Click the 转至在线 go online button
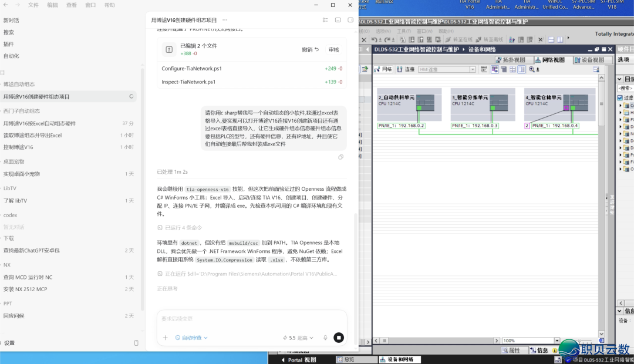This screenshot has height=364, width=634. tap(459, 40)
